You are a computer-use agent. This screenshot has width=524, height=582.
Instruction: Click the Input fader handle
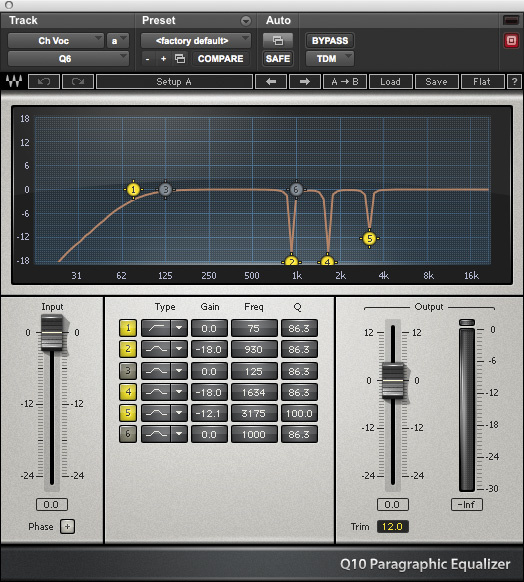(52, 332)
